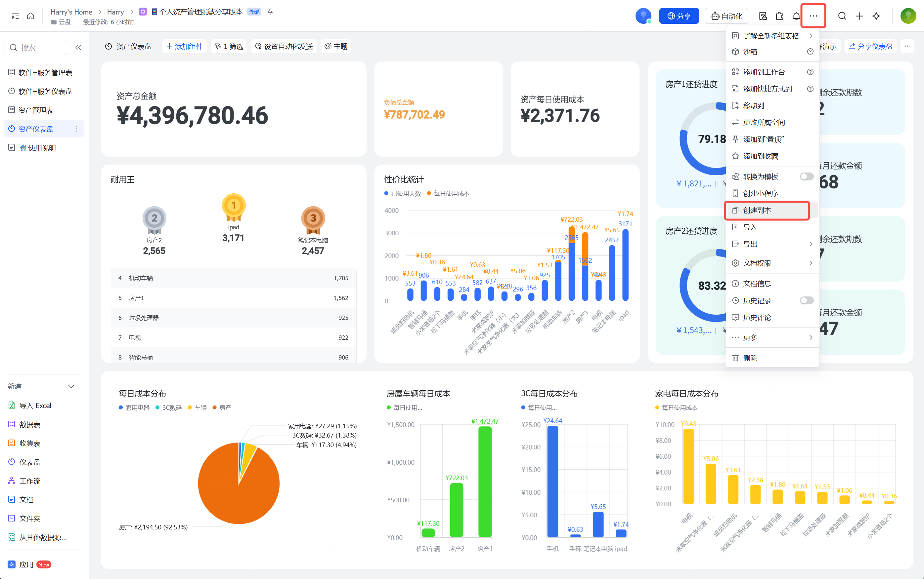Collapse the sidebar with double-chevron icon
This screenshot has width=924, height=579.
click(x=78, y=48)
